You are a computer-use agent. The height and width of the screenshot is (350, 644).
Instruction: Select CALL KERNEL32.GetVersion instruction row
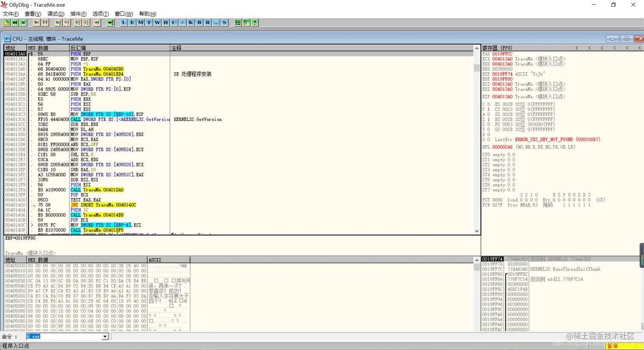239,119
